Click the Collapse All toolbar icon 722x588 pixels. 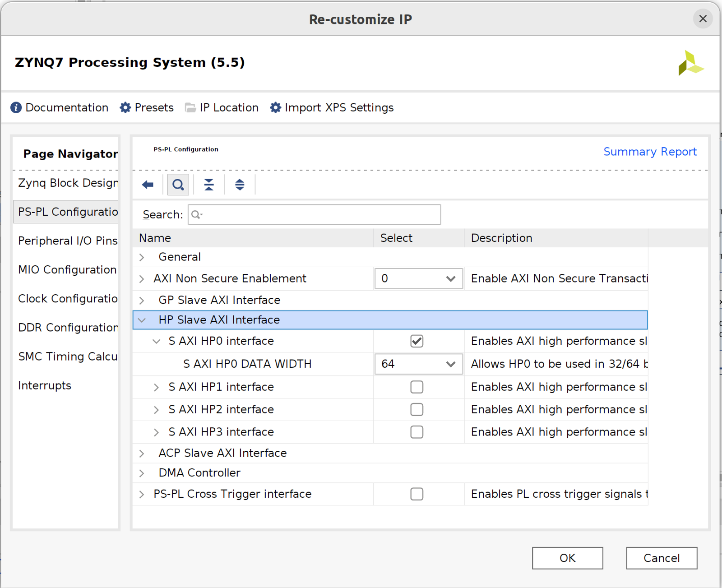coord(209,185)
